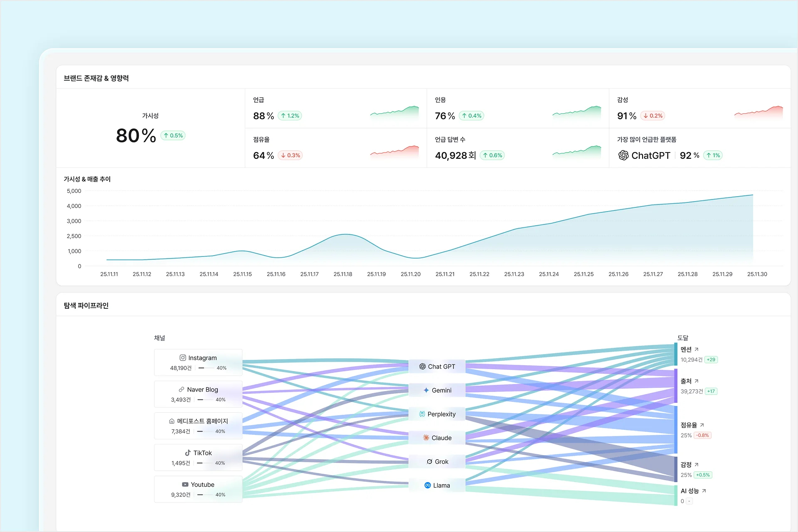Click the Llama Meta icon node
The width and height of the screenshot is (798, 532).
427,485
